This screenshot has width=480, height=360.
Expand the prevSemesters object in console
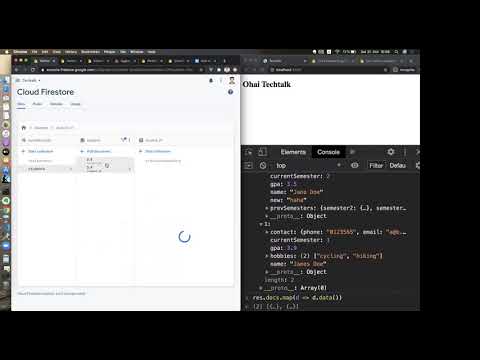267,208
